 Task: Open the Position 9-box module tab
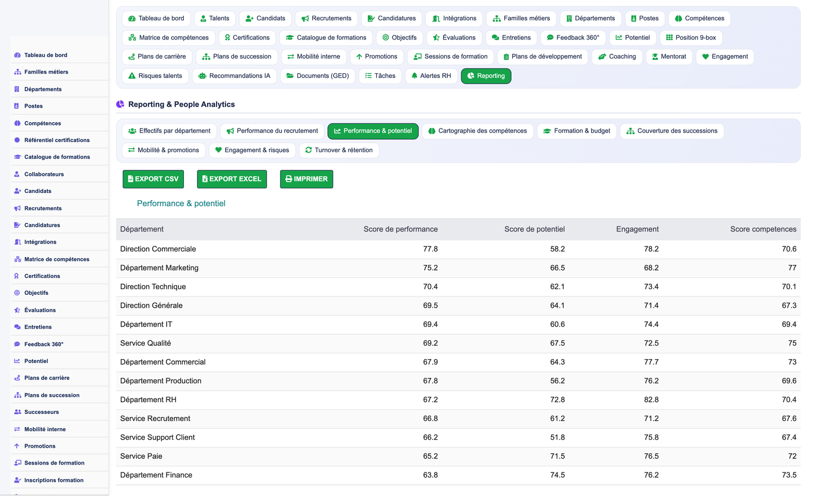click(x=691, y=38)
